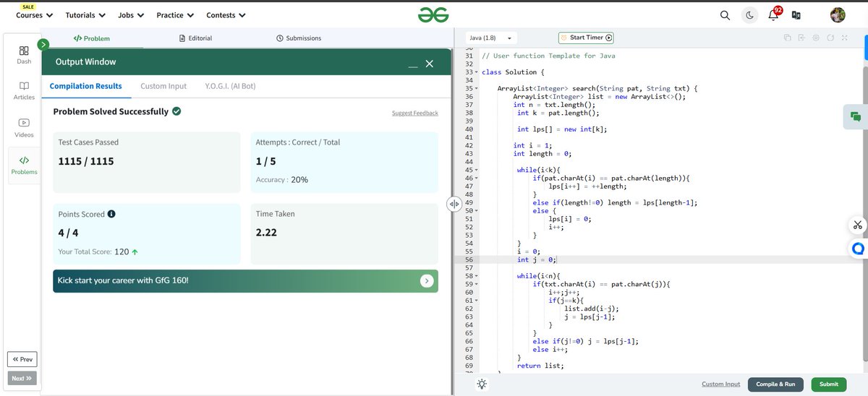Open Articles in the sidebar
The width and height of the screenshot is (868, 396).
click(24, 90)
